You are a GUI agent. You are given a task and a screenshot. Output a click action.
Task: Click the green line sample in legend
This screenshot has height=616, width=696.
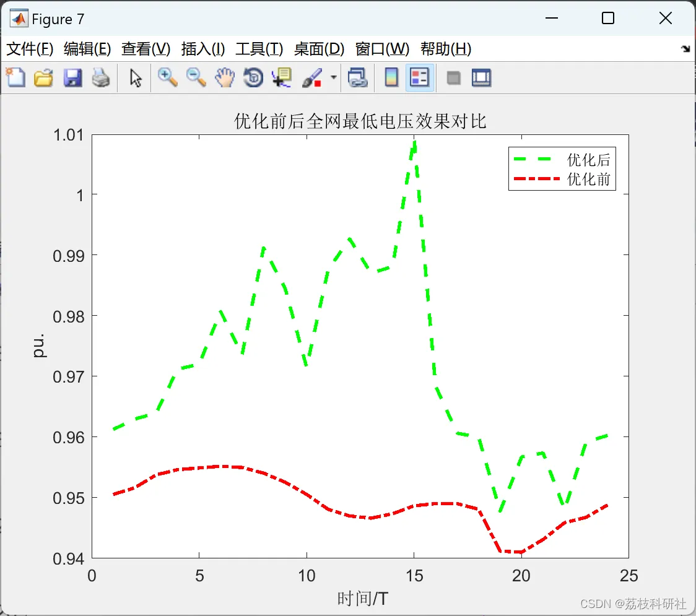click(532, 159)
